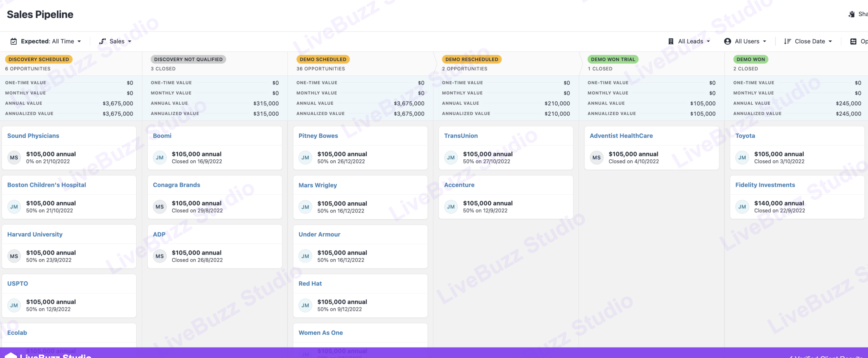Open the Adventist HealthCare lead link
Viewport: 868px width, 358px height.
(621, 136)
